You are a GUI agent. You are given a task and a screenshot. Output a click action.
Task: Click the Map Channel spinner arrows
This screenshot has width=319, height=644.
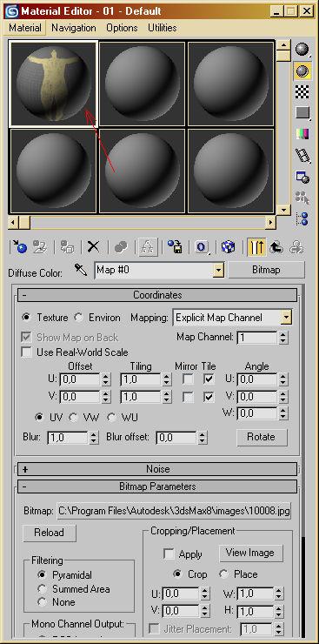click(x=283, y=338)
